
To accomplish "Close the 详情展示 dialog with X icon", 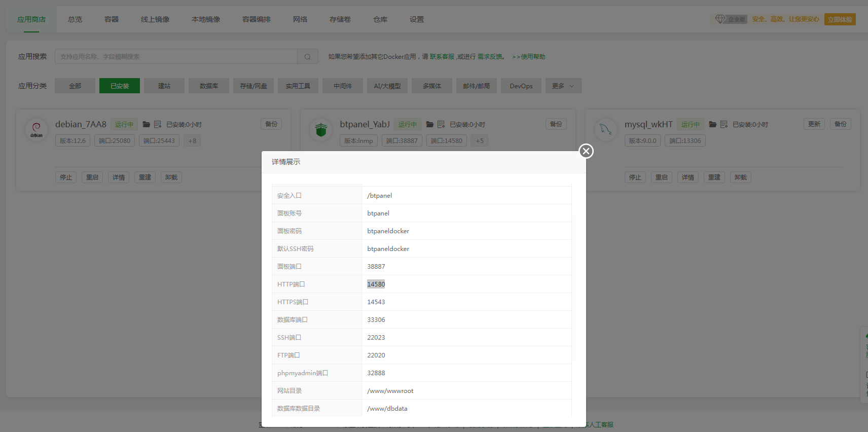I will [586, 151].
